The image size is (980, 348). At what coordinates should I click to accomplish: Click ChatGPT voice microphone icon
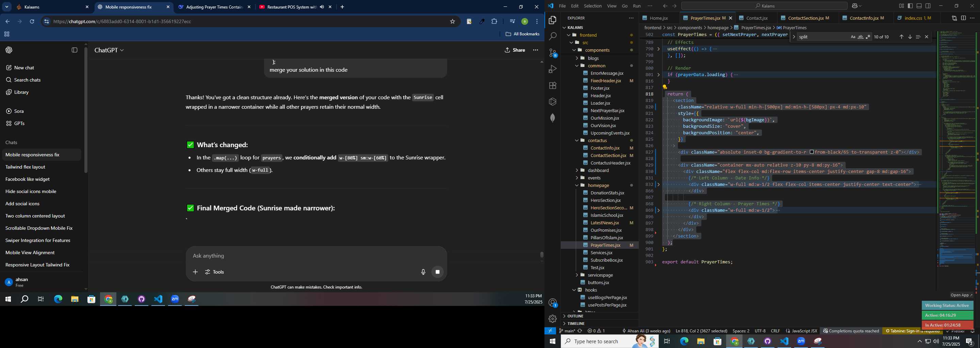[423, 272]
